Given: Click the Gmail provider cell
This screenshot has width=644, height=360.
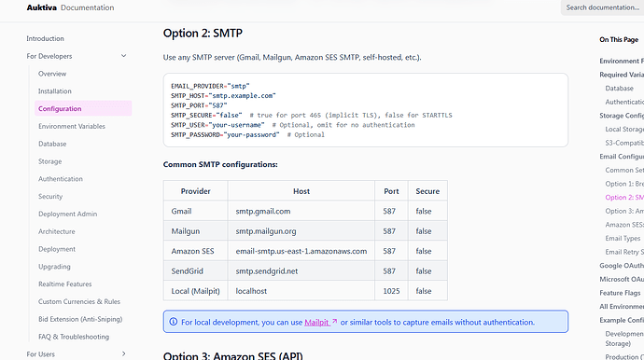Looking at the screenshot, I should tap(195, 211).
